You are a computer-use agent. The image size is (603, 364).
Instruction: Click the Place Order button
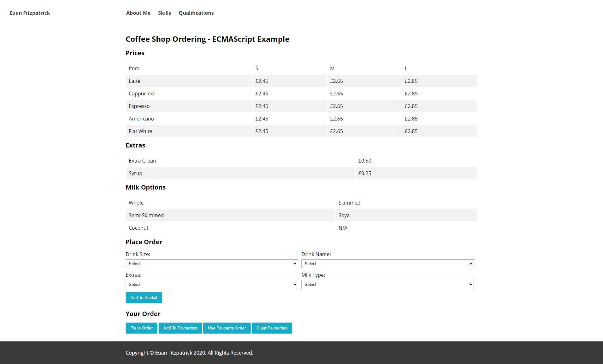pos(141,328)
